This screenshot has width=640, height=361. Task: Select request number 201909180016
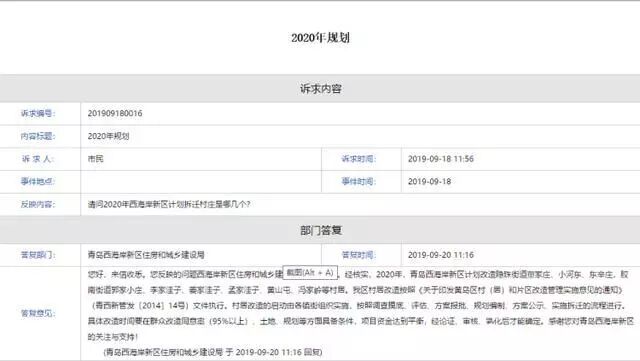tap(115, 114)
